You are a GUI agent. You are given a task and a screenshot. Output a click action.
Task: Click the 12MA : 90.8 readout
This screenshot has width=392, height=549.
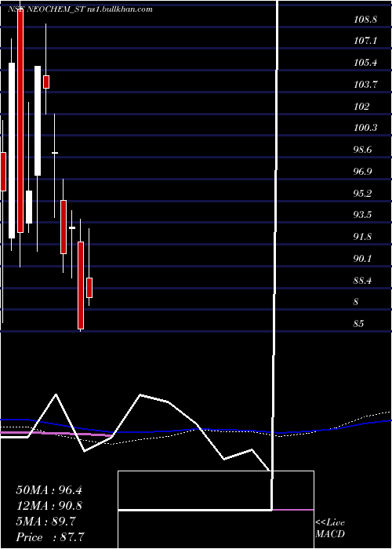[x=49, y=506]
